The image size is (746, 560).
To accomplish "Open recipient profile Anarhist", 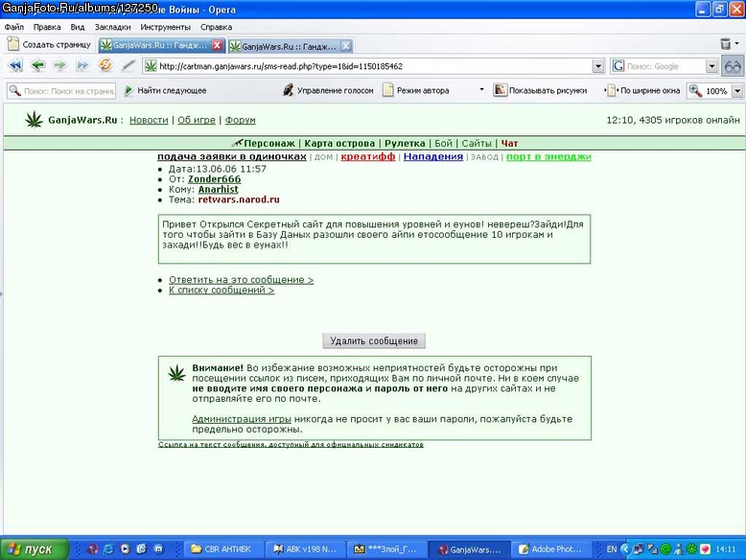I will point(218,189).
